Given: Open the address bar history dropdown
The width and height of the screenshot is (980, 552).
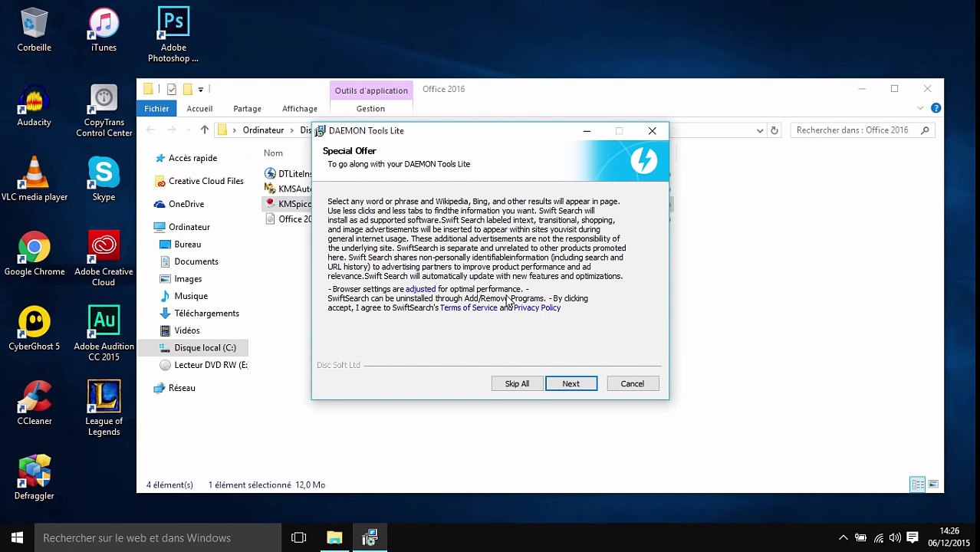Looking at the screenshot, I should (x=760, y=130).
